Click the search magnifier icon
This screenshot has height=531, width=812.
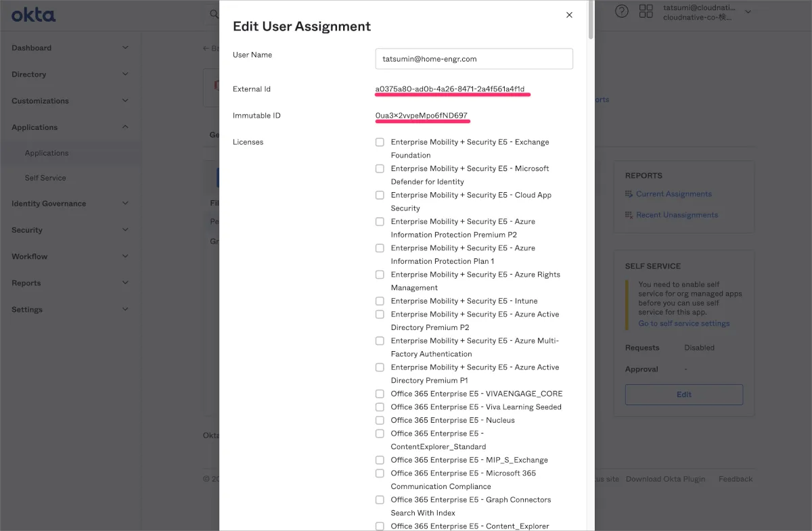click(214, 14)
